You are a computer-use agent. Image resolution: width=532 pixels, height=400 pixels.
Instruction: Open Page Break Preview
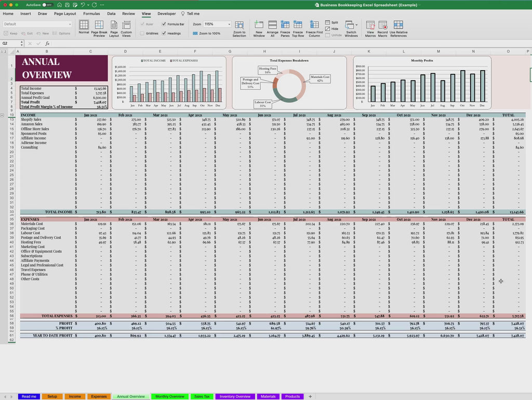99,25
